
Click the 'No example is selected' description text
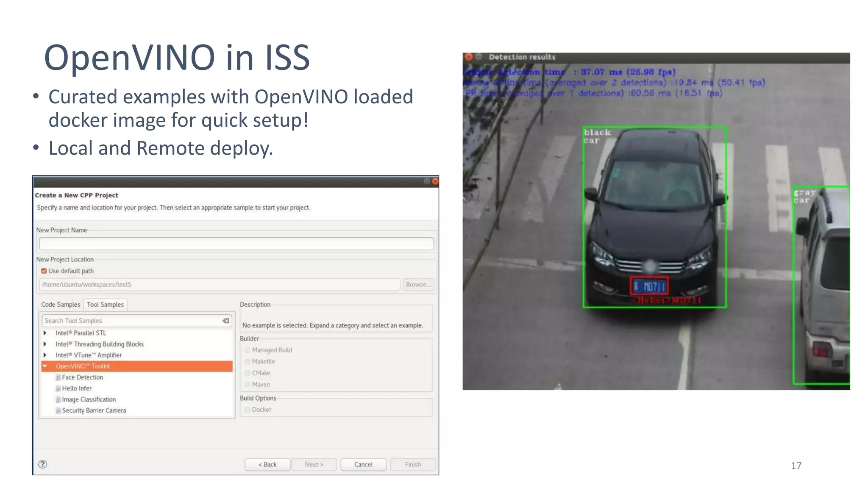click(x=332, y=325)
